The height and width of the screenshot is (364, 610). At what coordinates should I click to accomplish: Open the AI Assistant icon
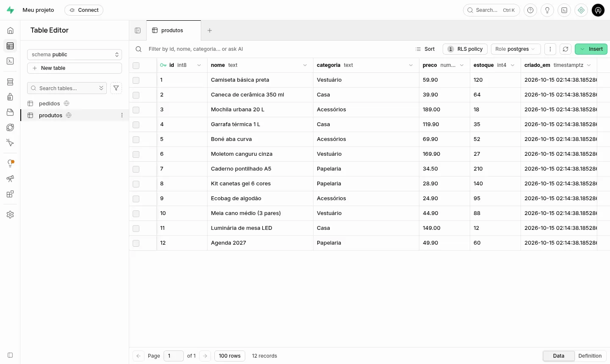pos(581,10)
